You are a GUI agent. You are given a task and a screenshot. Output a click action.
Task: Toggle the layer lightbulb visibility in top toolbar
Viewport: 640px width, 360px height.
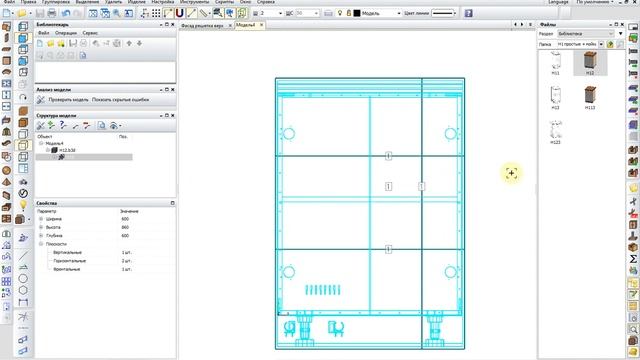click(x=340, y=13)
